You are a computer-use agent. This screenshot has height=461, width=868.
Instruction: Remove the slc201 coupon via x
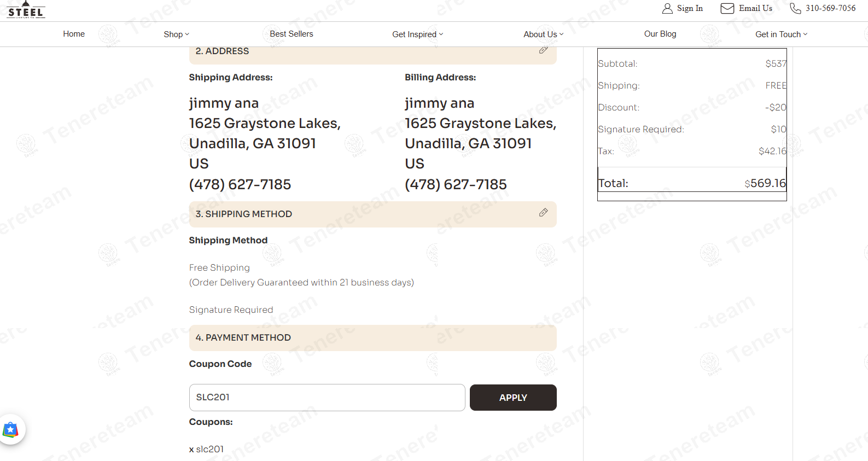click(191, 450)
